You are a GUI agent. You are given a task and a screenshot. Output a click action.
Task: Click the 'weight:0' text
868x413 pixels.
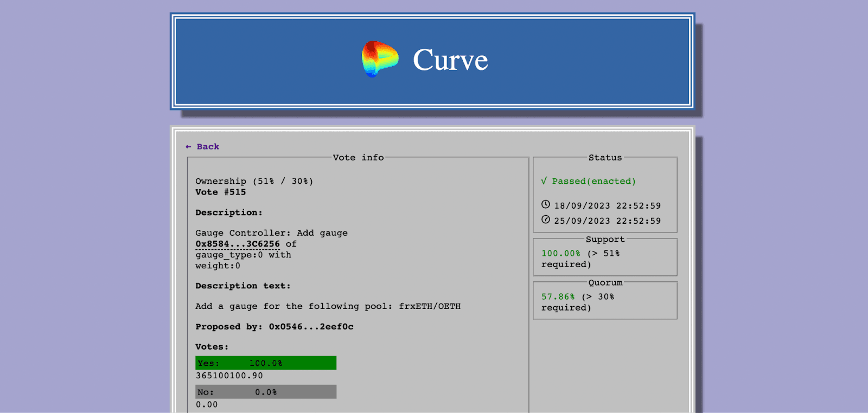(x=218, y=266)
